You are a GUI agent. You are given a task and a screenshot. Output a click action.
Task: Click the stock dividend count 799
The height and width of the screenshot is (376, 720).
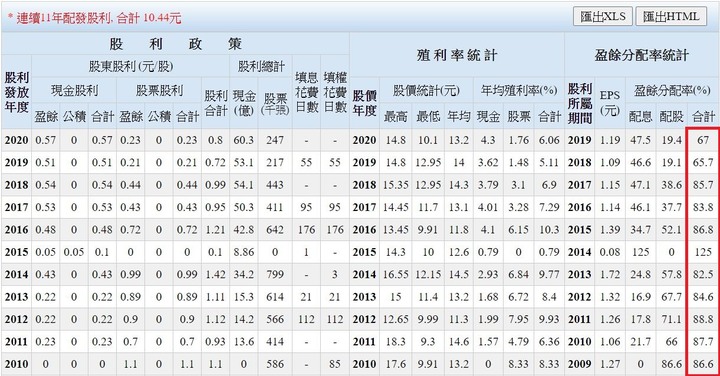tap(275, 275)
